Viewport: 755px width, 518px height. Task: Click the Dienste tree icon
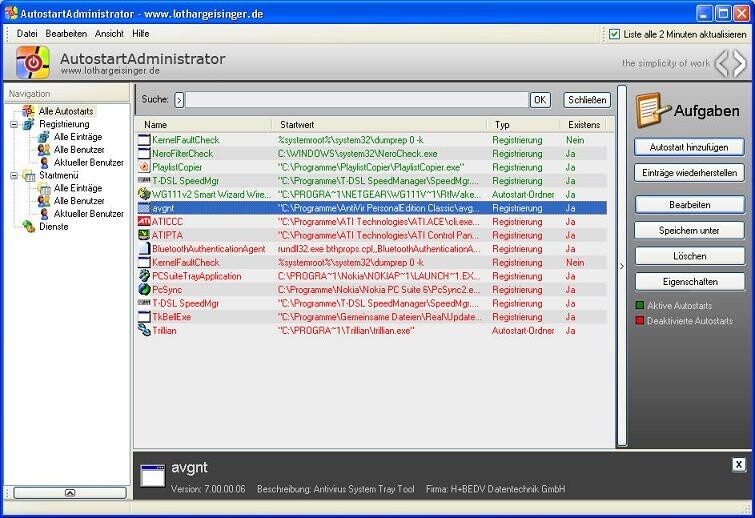click(x=28, y=226)
